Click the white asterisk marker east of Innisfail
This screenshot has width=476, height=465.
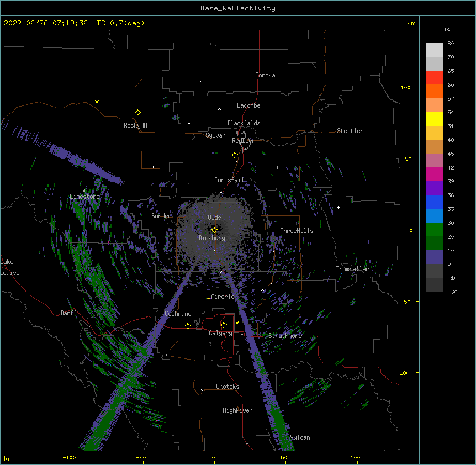[x=277, y=167]
